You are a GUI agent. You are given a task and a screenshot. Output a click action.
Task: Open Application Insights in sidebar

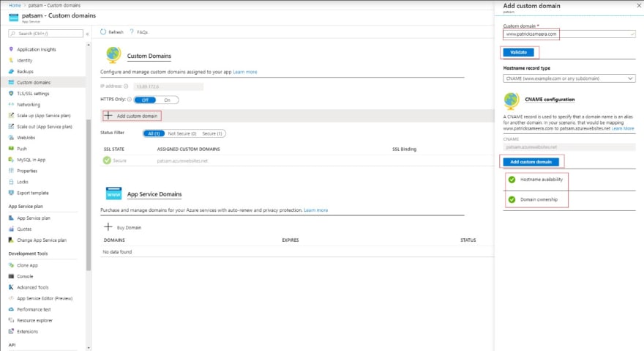[x=36, y=49]
